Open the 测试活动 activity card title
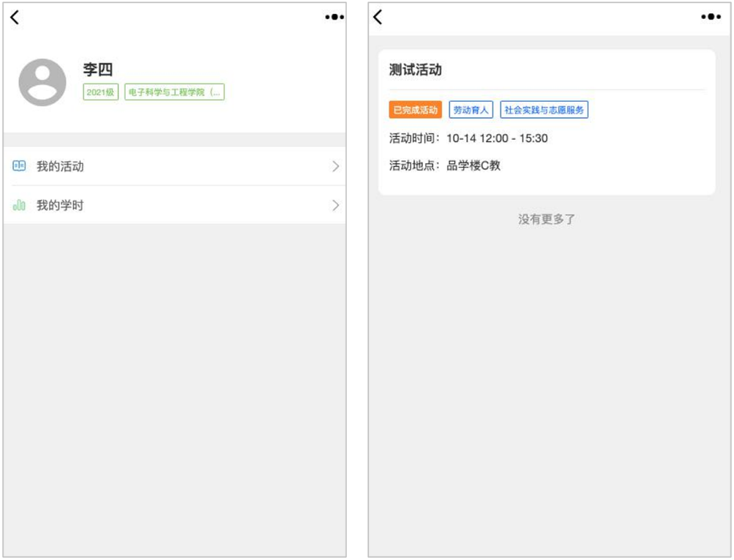734x560 pixels. (x=415, y=70)
